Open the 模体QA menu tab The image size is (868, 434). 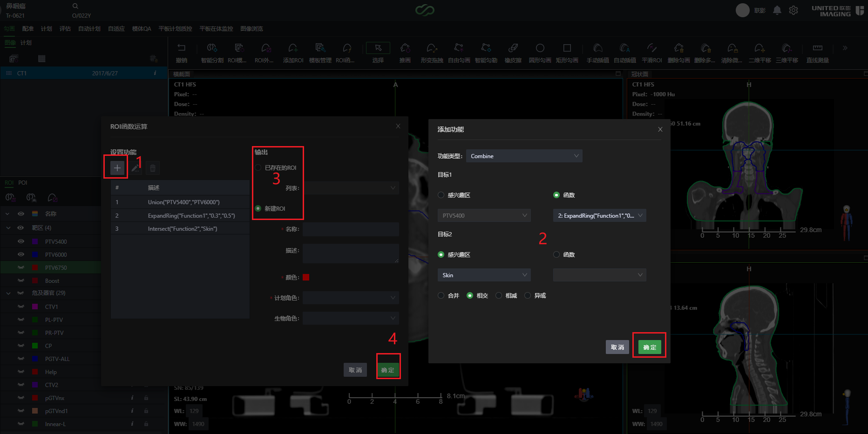point(142,29)
